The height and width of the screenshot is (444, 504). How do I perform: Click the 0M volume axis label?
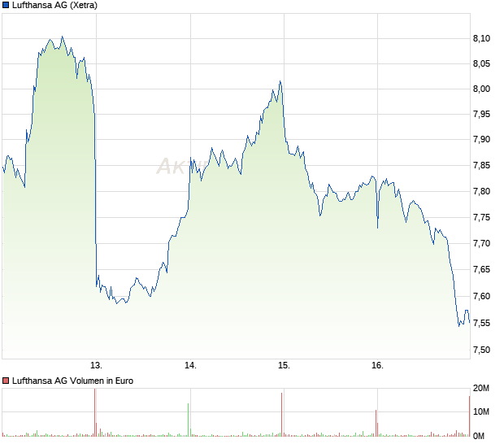[479, 437]
